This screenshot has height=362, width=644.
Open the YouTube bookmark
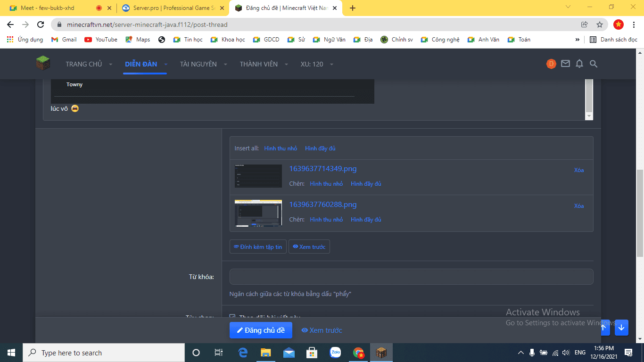click(x=101, y=40)
